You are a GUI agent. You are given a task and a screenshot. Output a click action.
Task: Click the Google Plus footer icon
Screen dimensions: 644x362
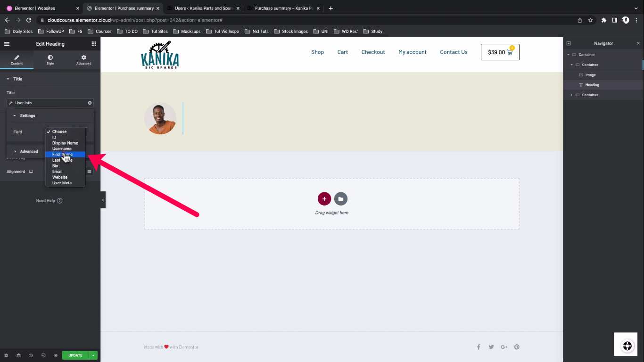point(504,347)
